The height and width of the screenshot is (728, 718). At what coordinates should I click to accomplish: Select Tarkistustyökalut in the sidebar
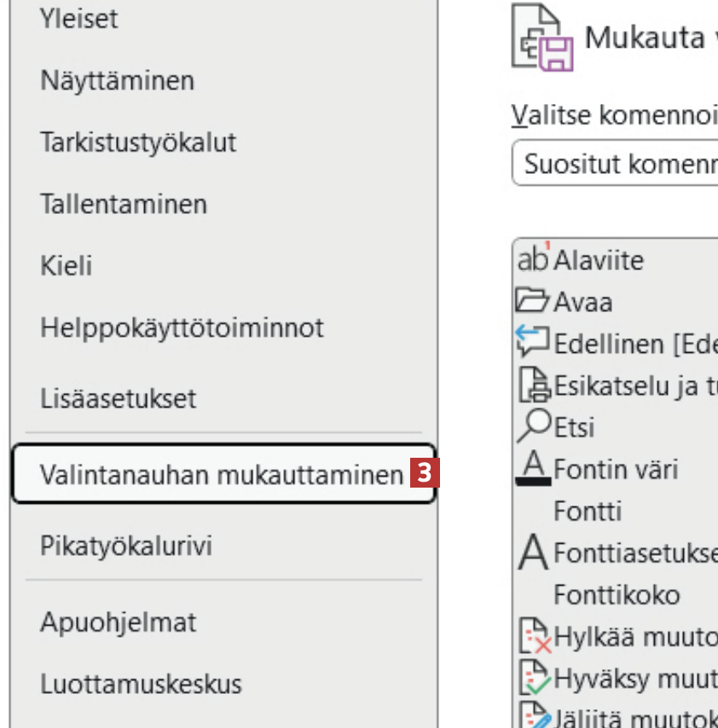pyautogui.click(x=138, y=142)
